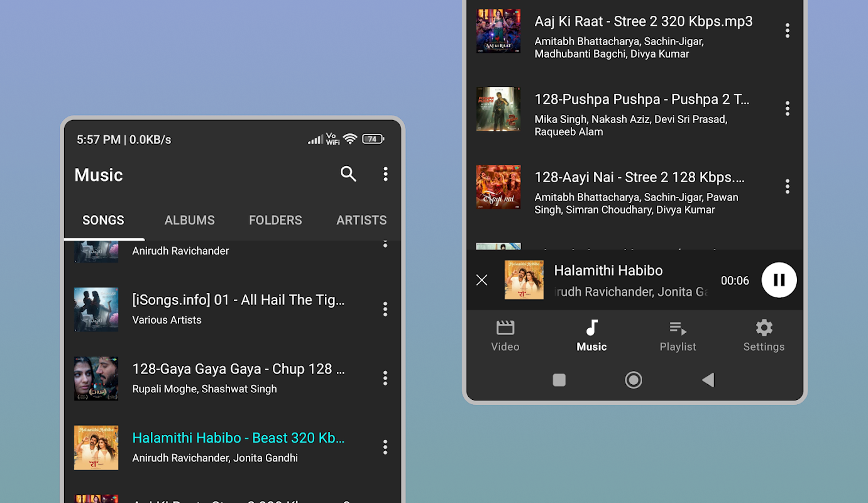Switch to the SONGS tab
The height and width of the screenshot is (503, 868).
tap(104, 220)
